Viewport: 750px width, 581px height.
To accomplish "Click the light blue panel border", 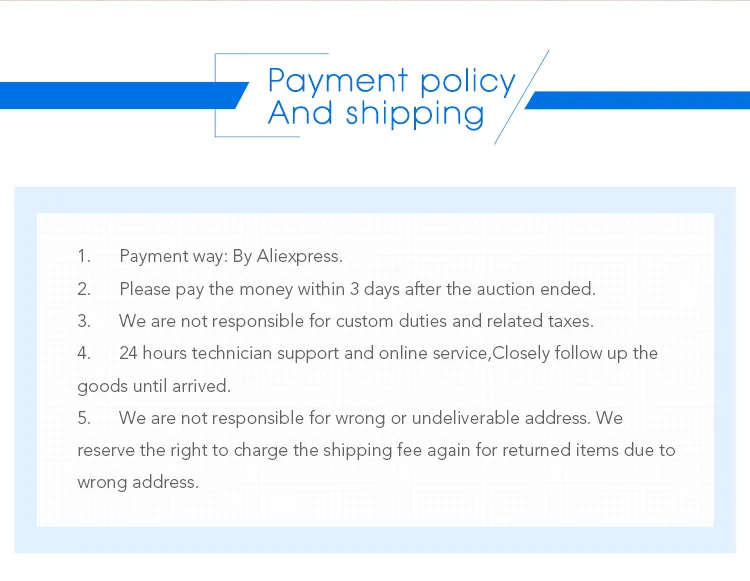I will (375, 200).
